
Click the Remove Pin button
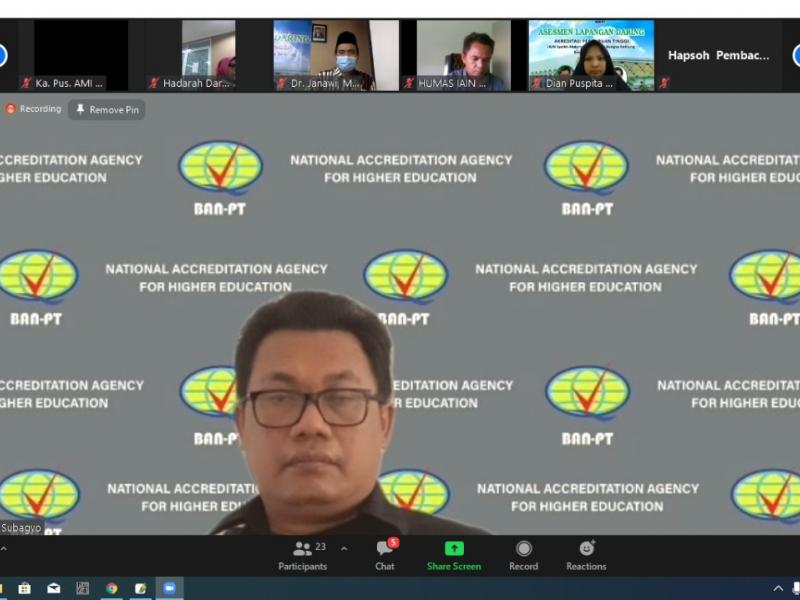tap(107, 110)
